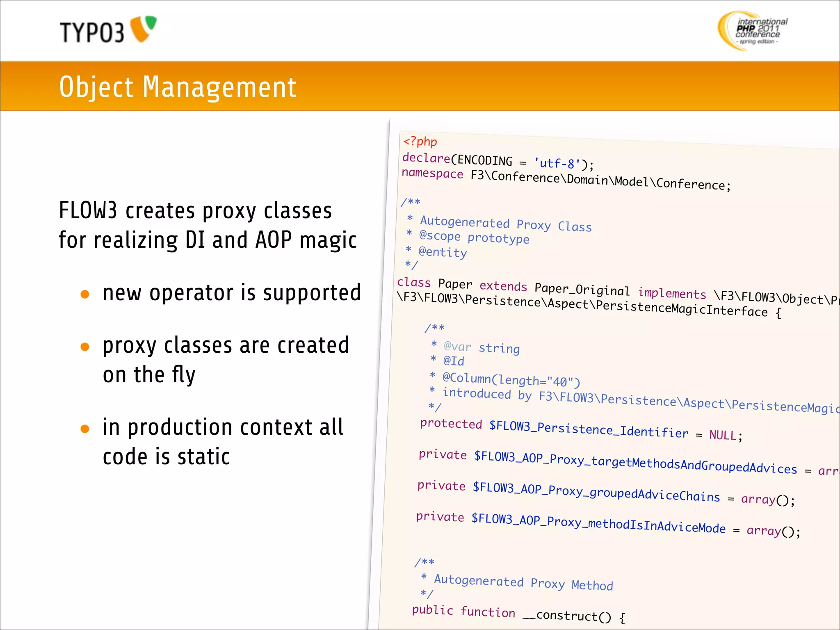Click the line "for realizing DI and AOP magic"
The width and height of the screenshot is (840, 630).
[x=208, y=240]
